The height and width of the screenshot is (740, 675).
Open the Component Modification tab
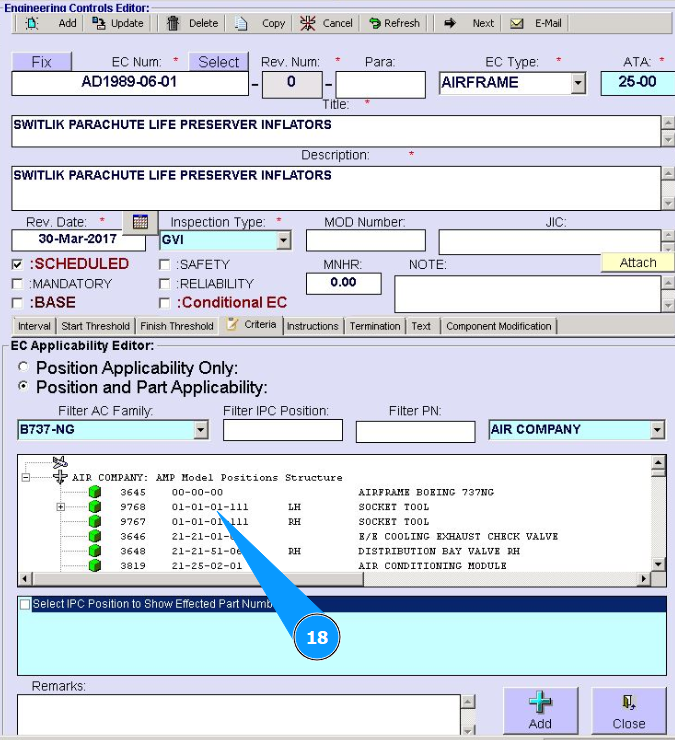pos(499,326)
